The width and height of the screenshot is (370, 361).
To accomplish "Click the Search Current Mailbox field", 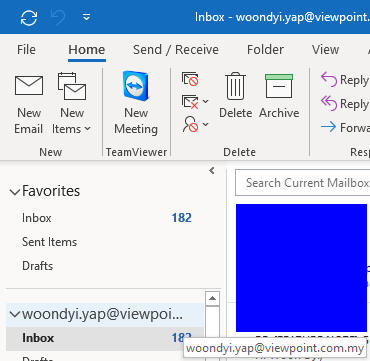I will [302, 183].
